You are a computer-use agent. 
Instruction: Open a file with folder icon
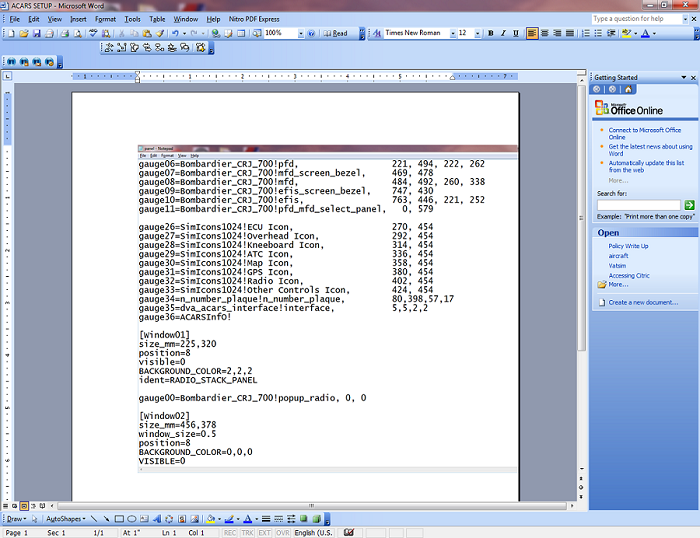24,33
